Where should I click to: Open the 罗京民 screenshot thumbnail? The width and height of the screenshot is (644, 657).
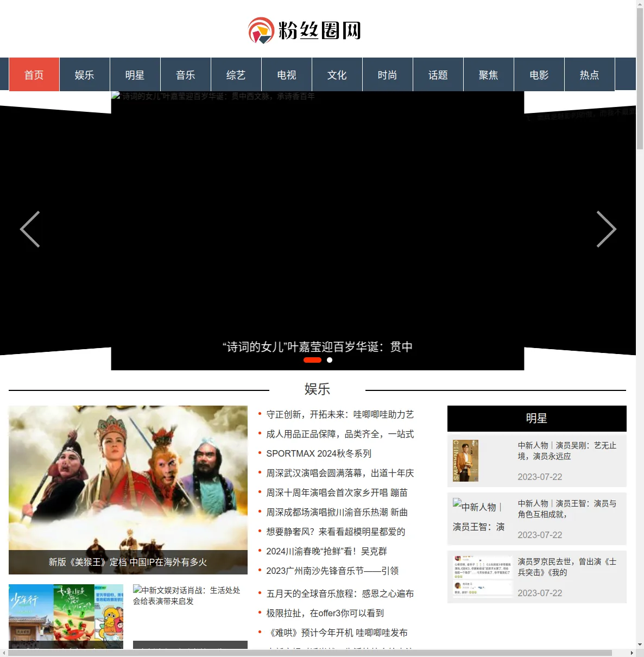(x=483, y=576)
